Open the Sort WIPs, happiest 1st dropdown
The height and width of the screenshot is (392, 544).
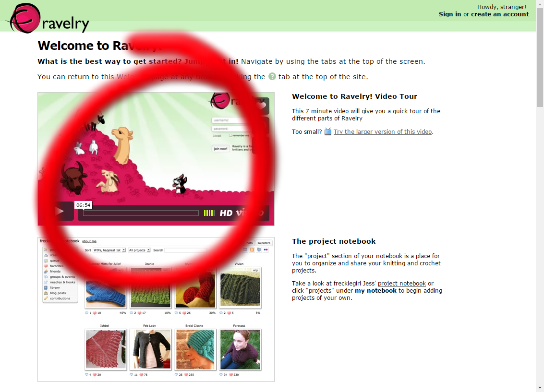pos(109,250)
